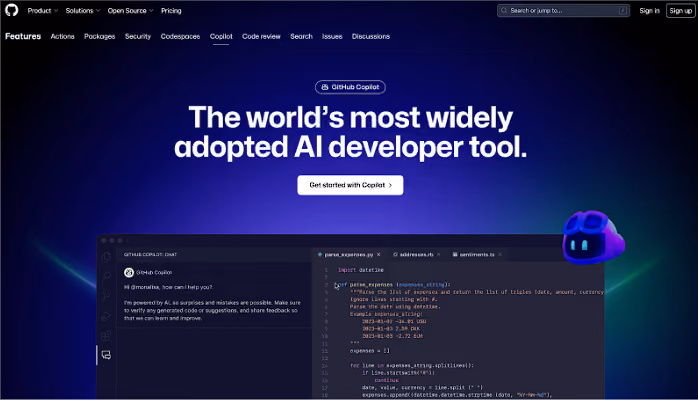Click the Copilot mascot head

pos(593,237)
